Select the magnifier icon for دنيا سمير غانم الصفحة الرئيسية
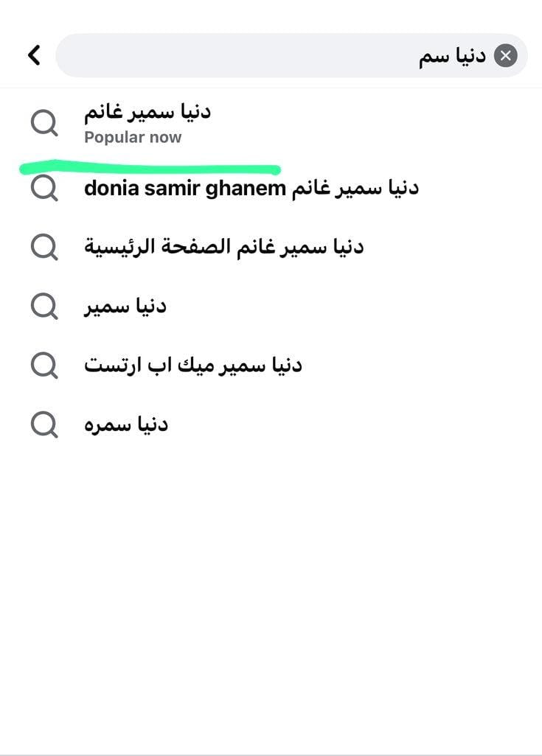The height and width of the screenshot is (756, 542). click(x=44, y=248)
